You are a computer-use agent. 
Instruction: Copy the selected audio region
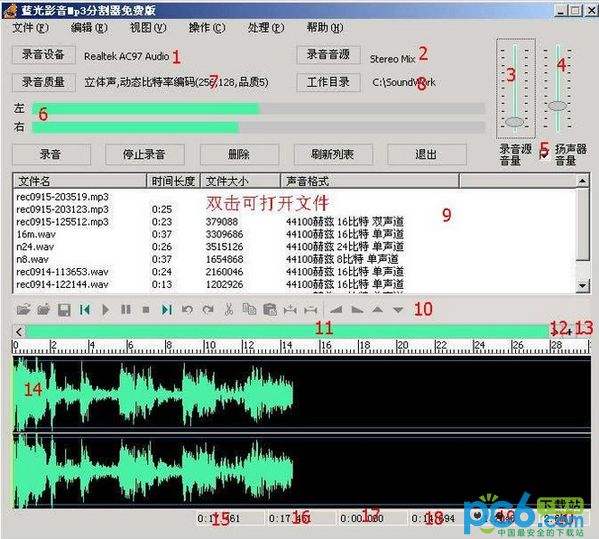(x=249, y=309)
